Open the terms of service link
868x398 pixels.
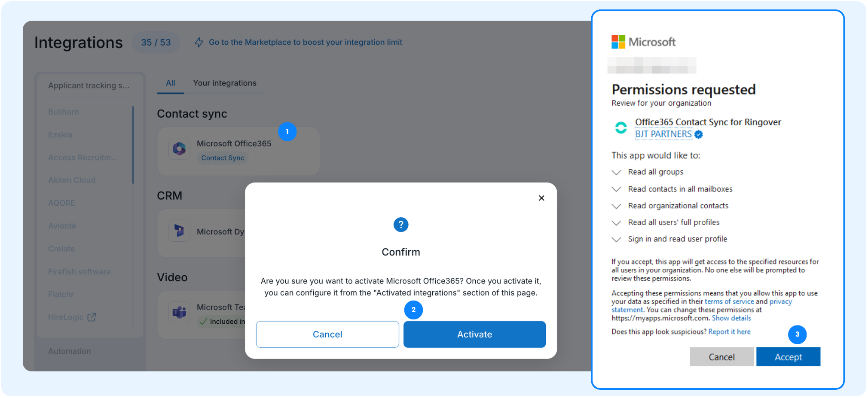click(729, 301)
